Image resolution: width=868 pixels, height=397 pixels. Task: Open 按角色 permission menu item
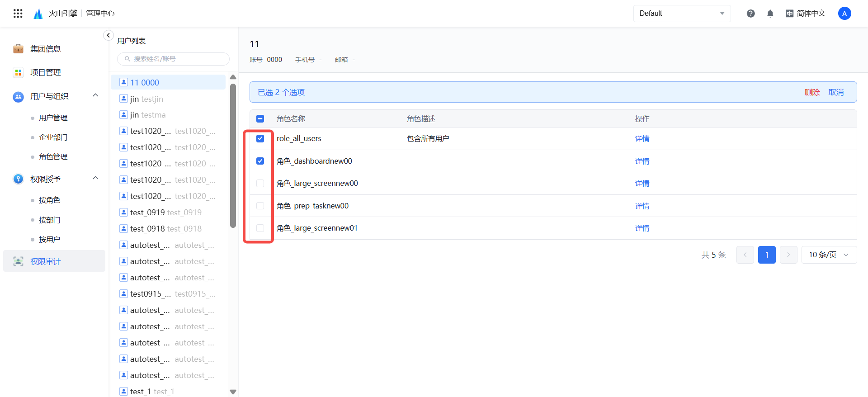pos(50,200)
